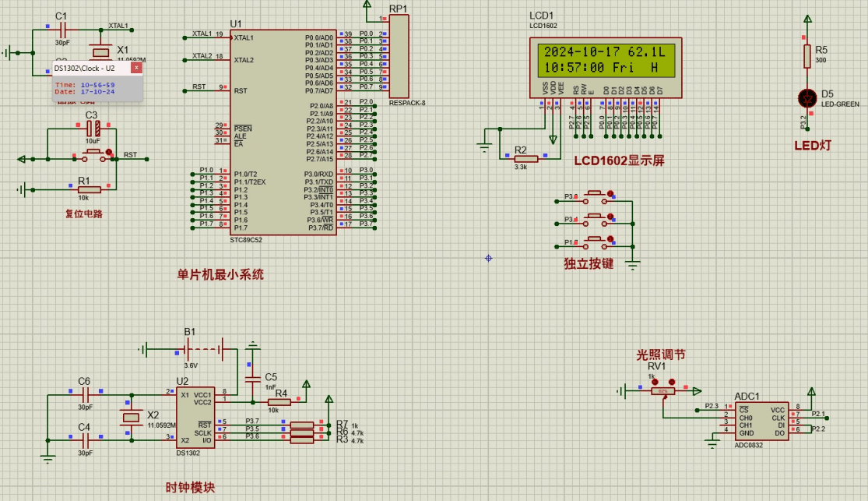Select the RP1 resistor pack
868x501 pixels.
click(399, 56)
